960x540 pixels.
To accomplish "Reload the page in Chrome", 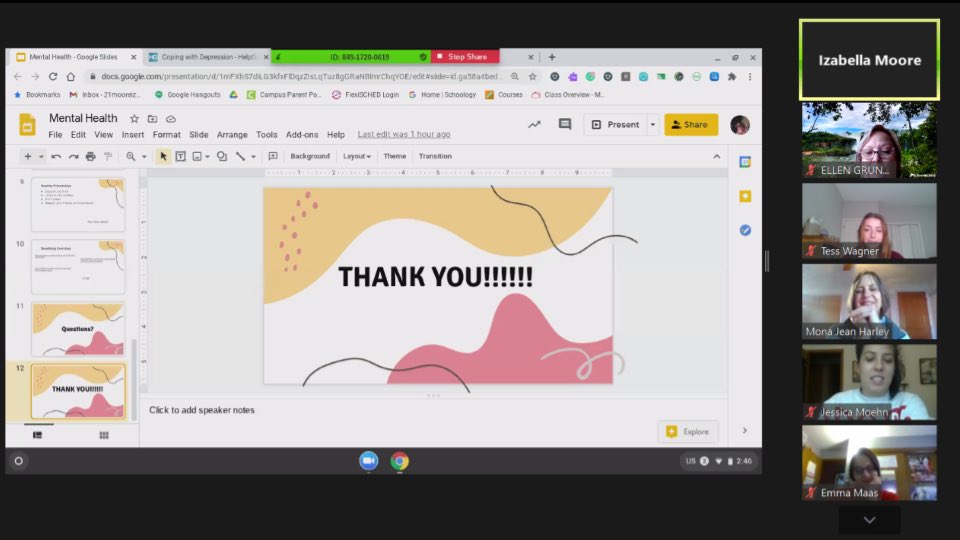I will 53,77.
